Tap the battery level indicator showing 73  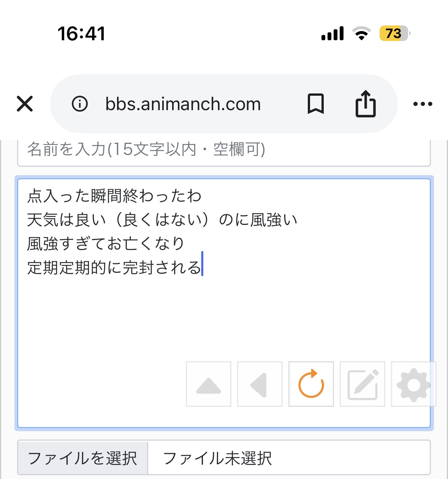pyautogui.click(x=394, y=33)
